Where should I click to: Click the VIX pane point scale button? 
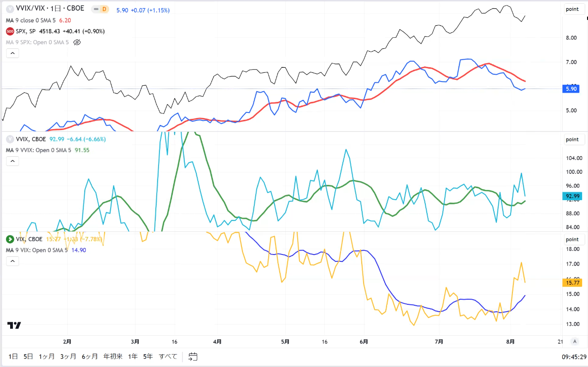pos(572,239)
